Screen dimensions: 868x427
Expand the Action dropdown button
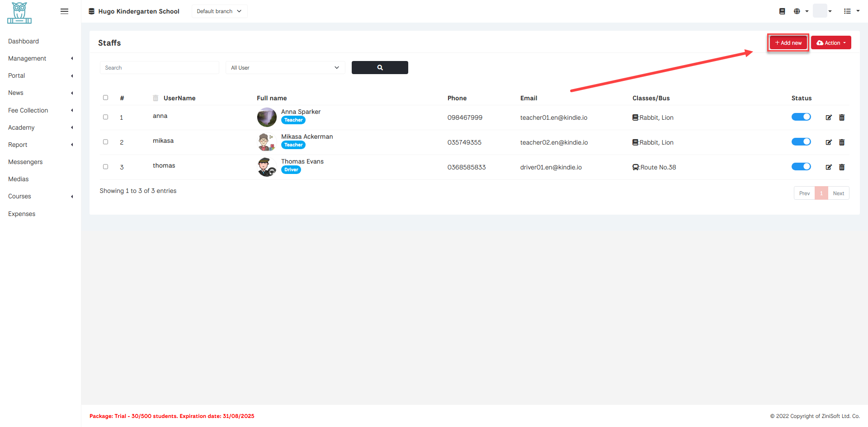pyautogui.click(x=830, y=43)
